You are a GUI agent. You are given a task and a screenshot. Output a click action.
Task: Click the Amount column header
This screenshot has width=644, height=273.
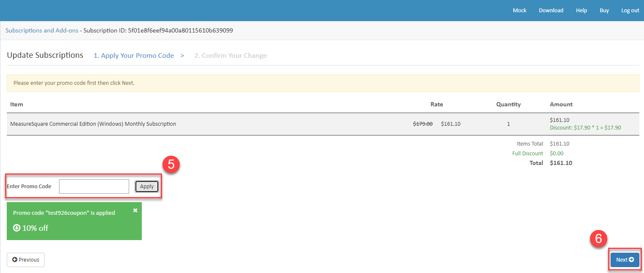click(561, 104)
